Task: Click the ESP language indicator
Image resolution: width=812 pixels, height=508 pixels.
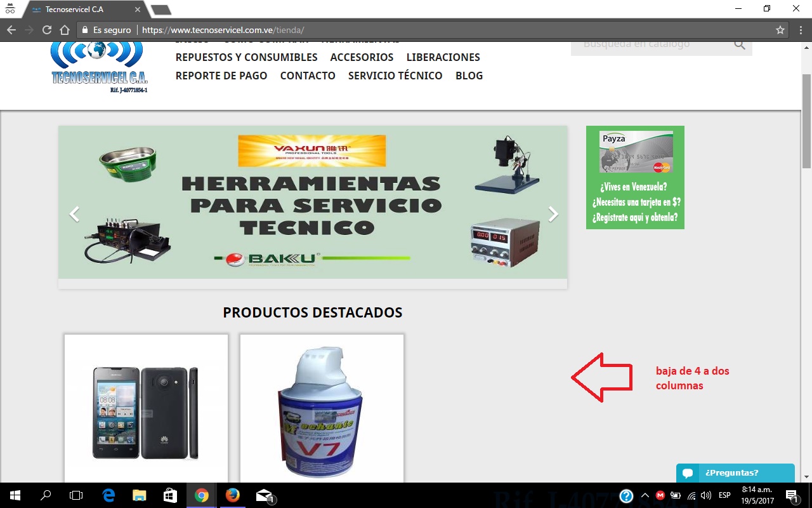Action: [x=724, y=495]
